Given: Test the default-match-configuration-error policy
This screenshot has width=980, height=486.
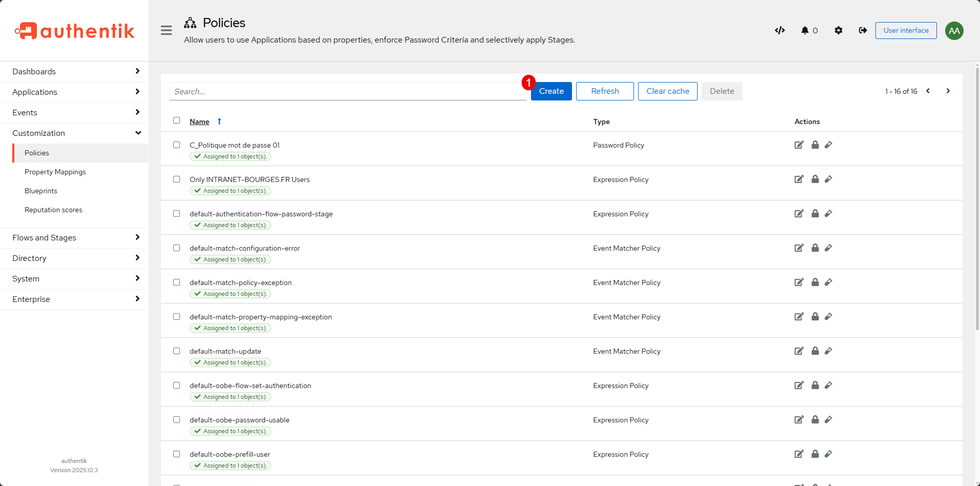Looking at the screenshot, I should pyautogui.click(x=828, y=248).
